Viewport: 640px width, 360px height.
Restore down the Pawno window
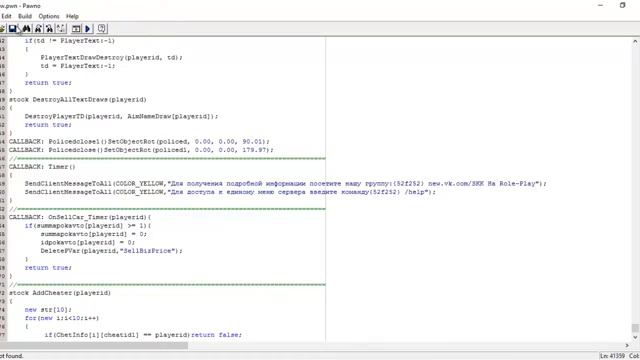[x=622, y=5]
